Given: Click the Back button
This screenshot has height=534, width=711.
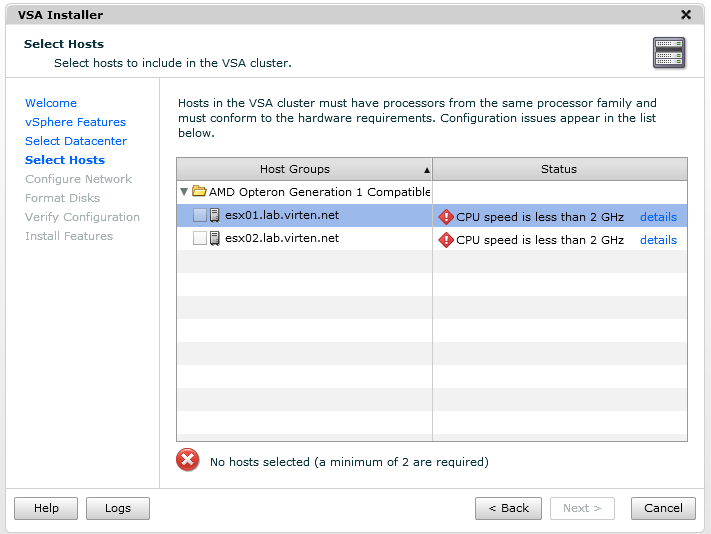Looking at the screenshot, I should [x=508, y=508].
